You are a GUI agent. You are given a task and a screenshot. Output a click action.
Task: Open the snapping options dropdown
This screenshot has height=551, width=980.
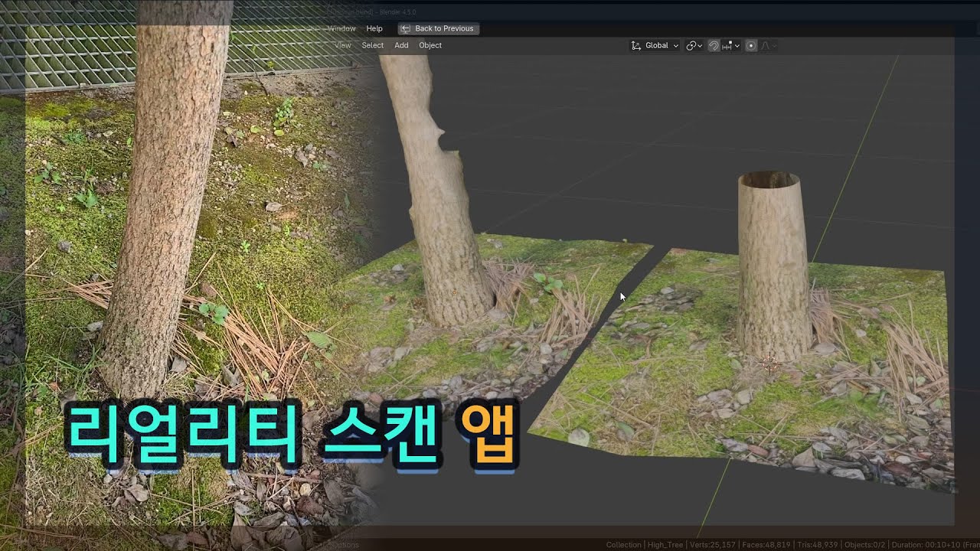731,46
